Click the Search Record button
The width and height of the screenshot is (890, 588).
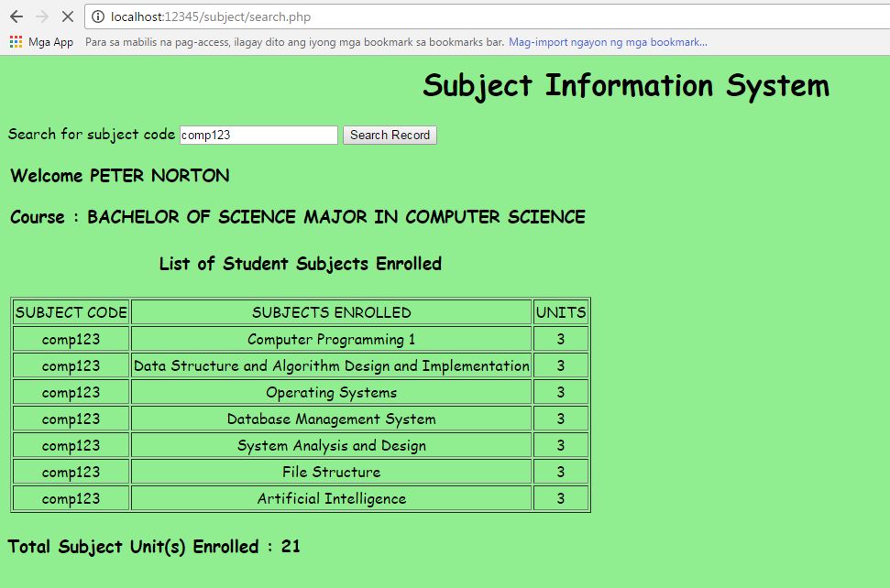389,135
